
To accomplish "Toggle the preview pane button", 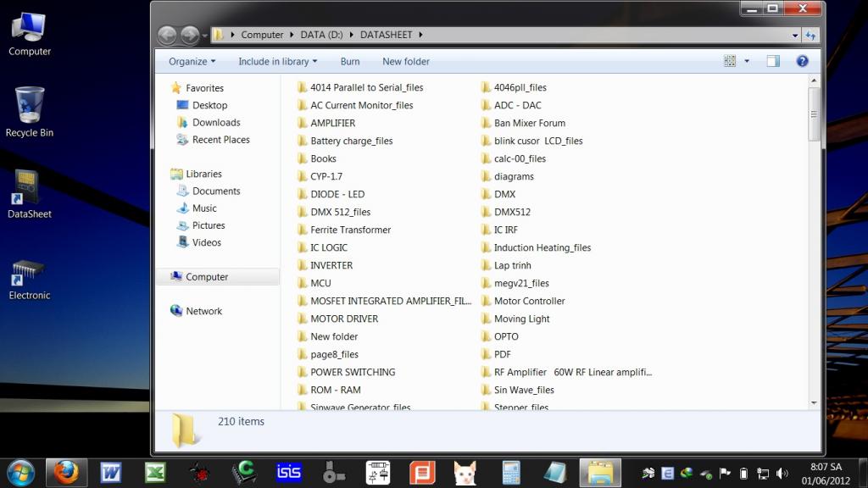I will [773, 61].
